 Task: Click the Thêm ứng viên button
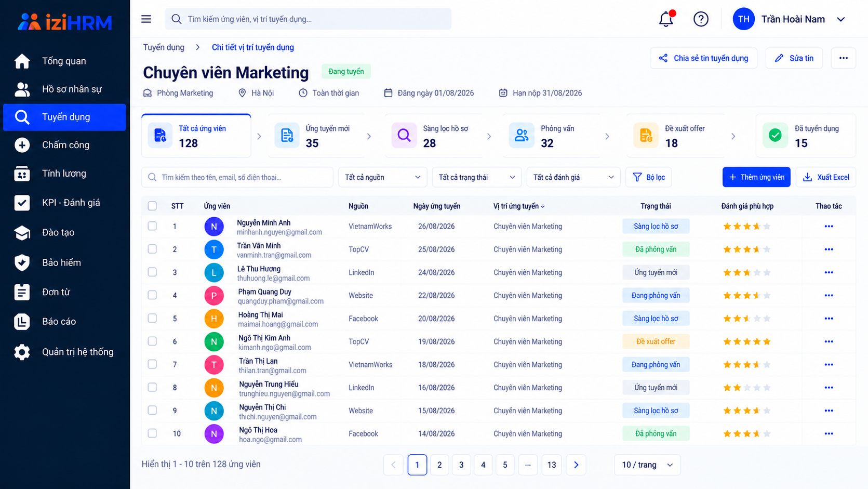[756, 177]
